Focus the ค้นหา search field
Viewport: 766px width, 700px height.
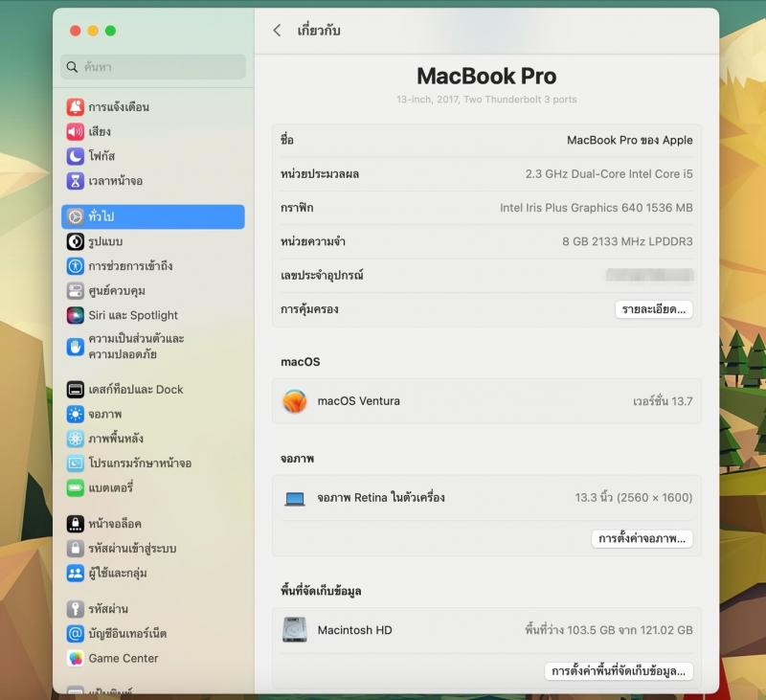point(153,67)
